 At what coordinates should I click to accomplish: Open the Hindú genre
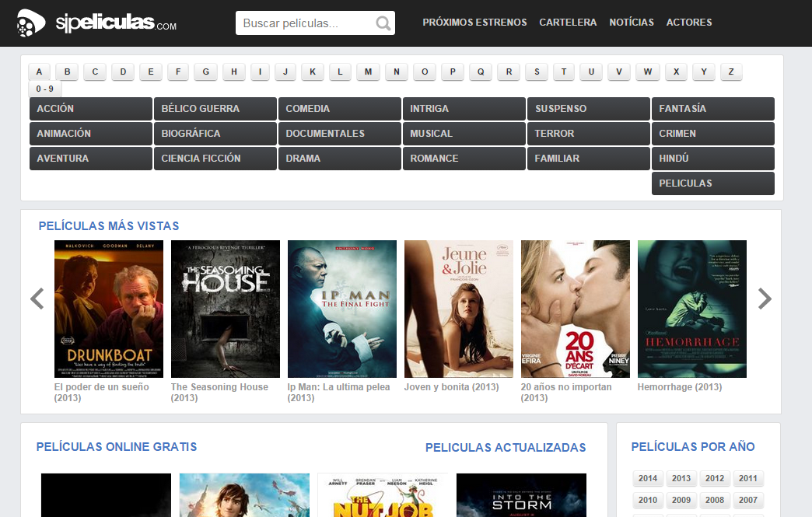tap(713, 159)
